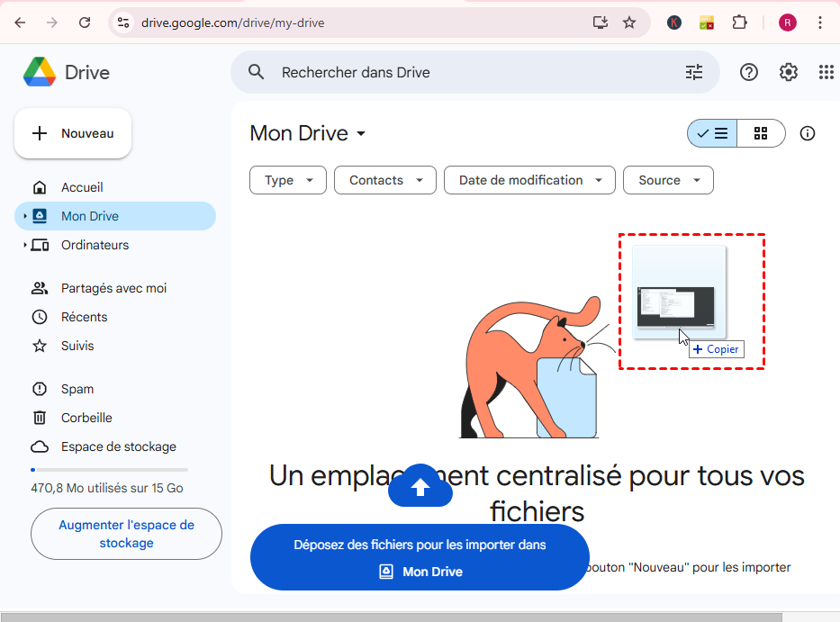Screen dimensions: 840x622
Task: Open the K extension icon
Action: [674, 23]
